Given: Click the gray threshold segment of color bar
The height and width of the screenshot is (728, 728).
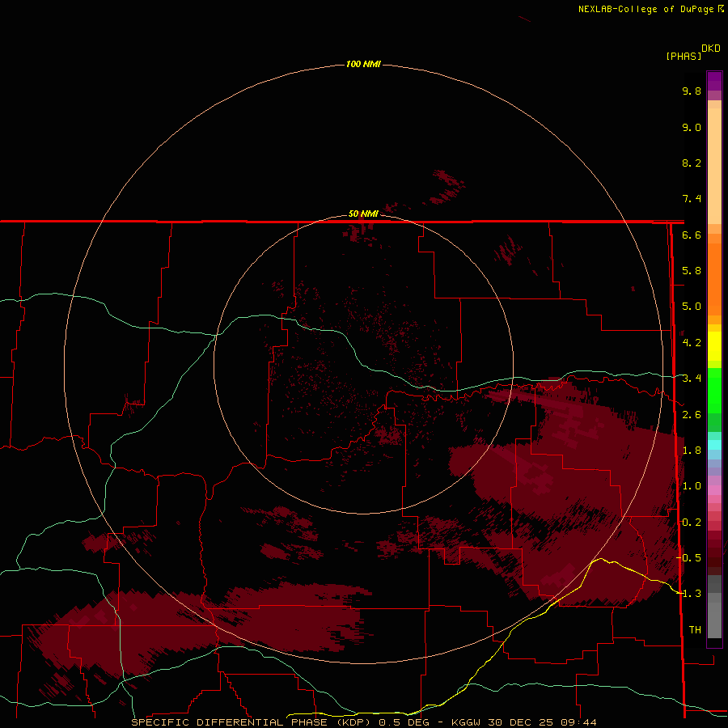Looking at the screenshot, I should coord(714,608).
